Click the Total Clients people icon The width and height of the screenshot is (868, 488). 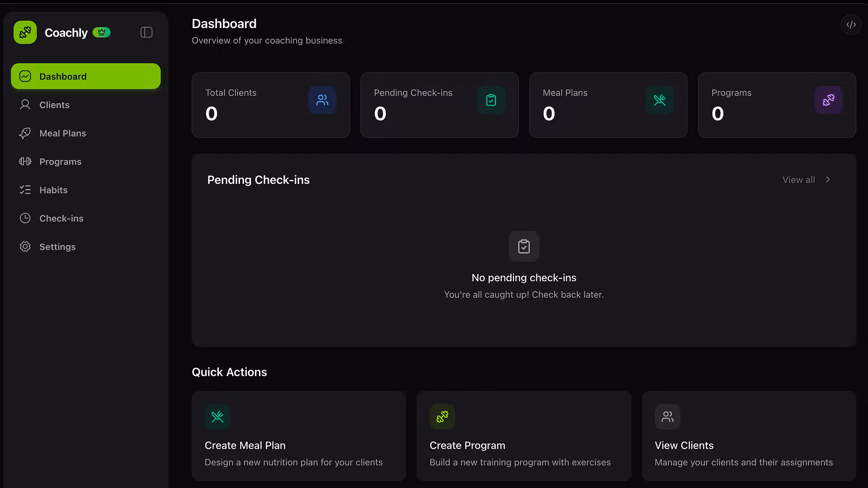(x=322, y=100)
